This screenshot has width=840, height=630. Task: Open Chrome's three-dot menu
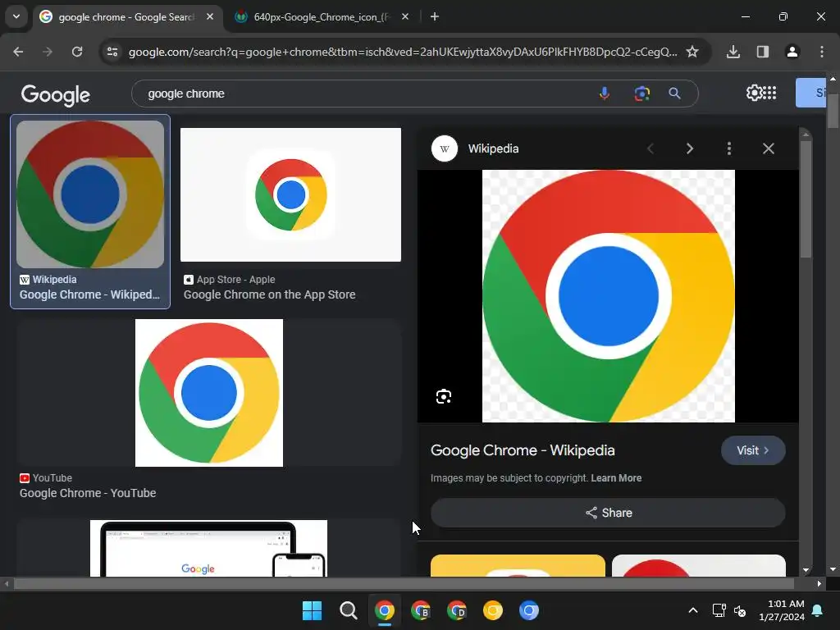pyautogui.click(x=822, y=52)
